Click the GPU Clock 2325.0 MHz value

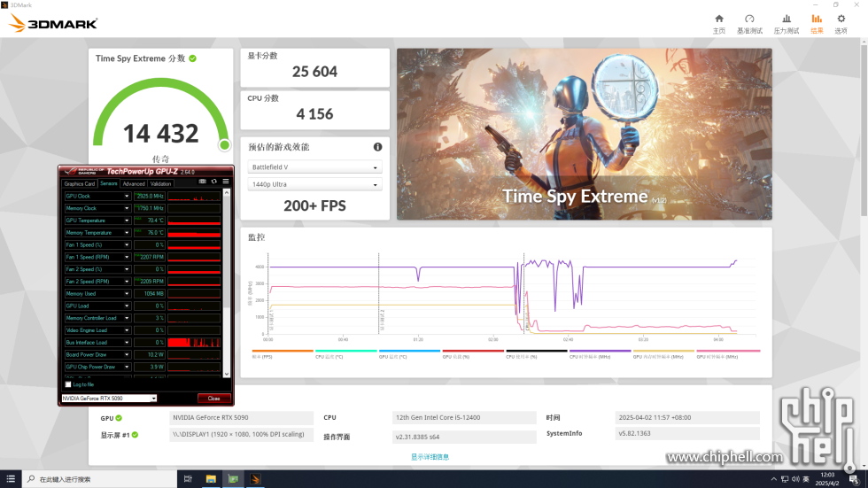point(150,197)
